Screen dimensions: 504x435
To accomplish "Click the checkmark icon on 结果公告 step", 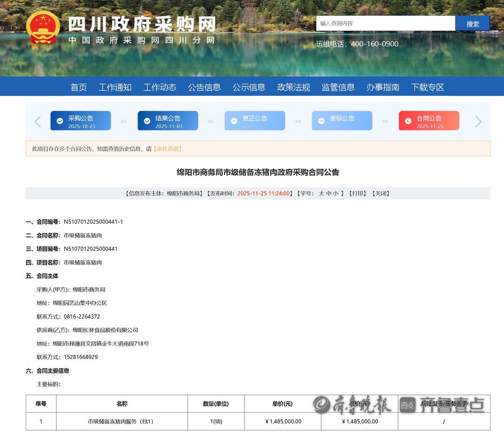I will coord(147,121).
